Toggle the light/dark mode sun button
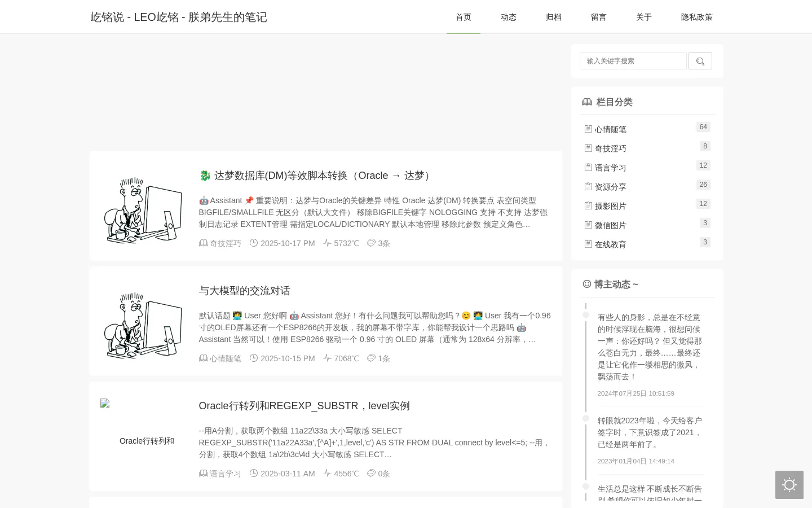This screenshot has height=508, width=812. tap(789, 485)
